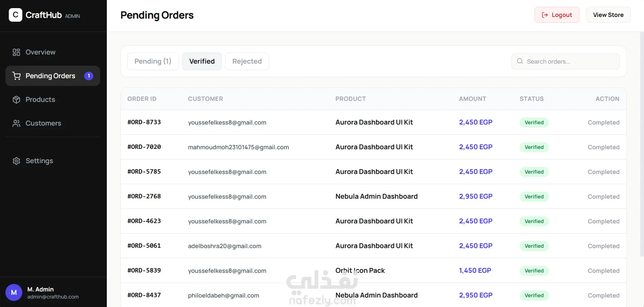The width and height of the screenshot is (644, 307).
Task: Click the CUSTOMER column header
Action: coord(206,99)
